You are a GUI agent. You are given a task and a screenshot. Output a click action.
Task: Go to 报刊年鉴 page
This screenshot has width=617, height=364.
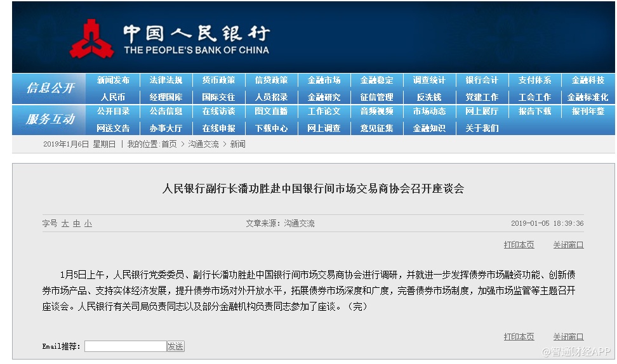click(588, 111)
